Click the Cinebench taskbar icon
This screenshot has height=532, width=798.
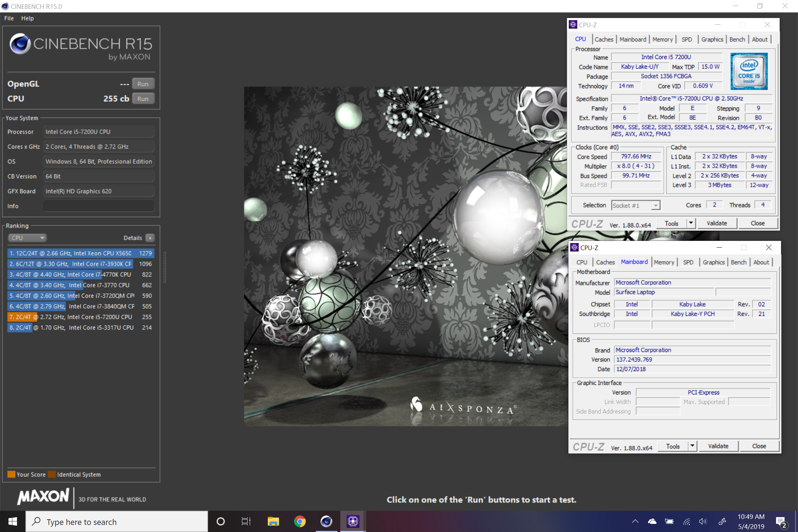[x=326, y=521]
